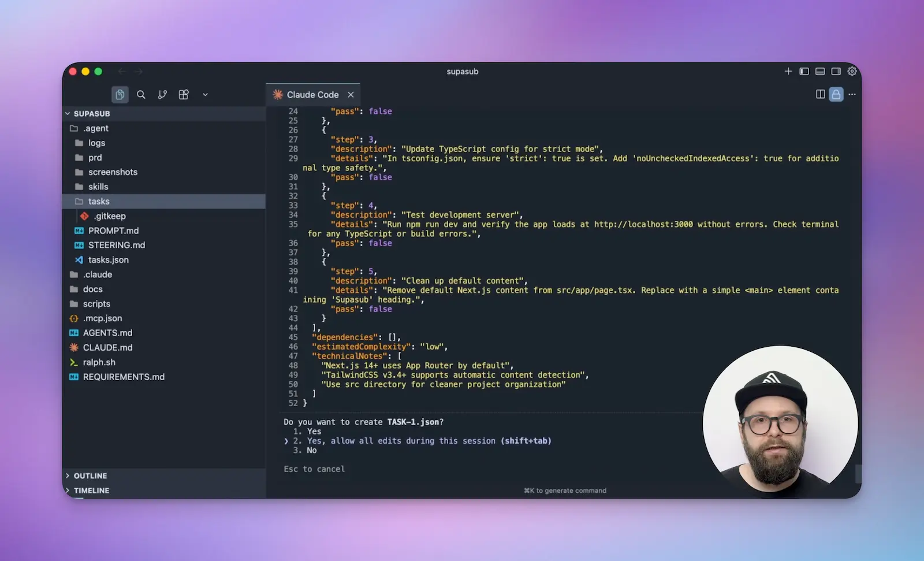Click the Search magnifier icon
924x561 pixels.
[x=141, y=94]
